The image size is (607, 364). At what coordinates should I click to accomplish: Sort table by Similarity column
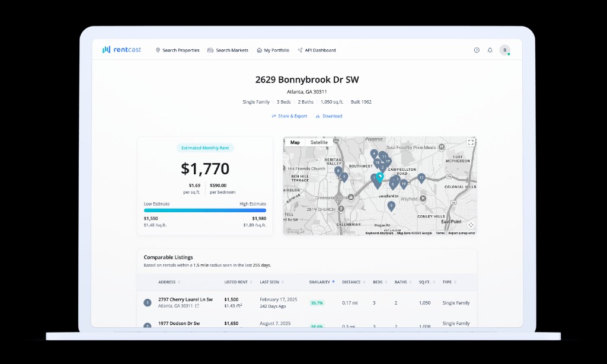point(322,282)
